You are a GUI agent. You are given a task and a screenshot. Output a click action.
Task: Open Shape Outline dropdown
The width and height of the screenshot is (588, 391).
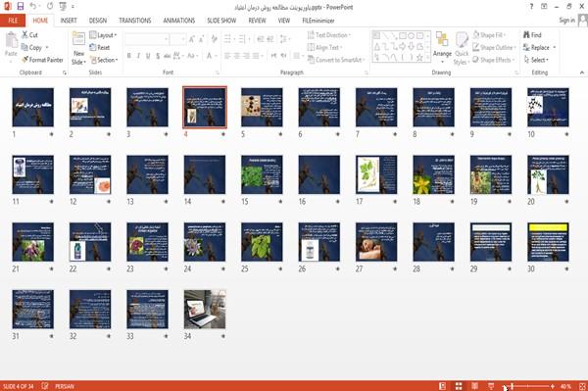coord(494,47)
